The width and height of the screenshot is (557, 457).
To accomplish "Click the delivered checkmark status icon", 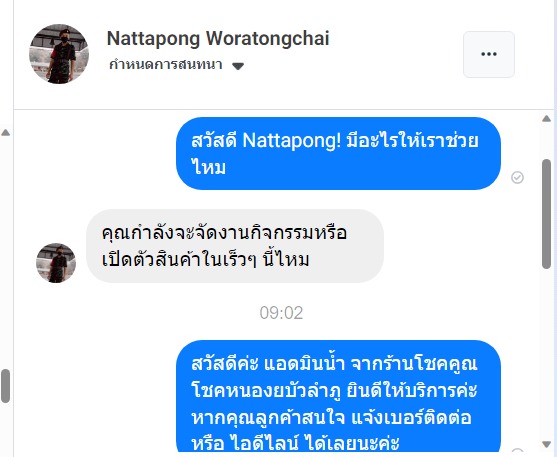I will (x=517, y=177).
